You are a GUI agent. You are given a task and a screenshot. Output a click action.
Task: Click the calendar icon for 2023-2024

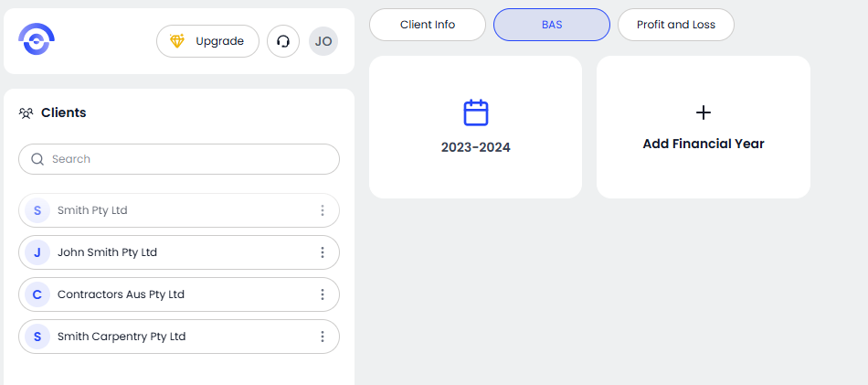[x=476, y=112]
